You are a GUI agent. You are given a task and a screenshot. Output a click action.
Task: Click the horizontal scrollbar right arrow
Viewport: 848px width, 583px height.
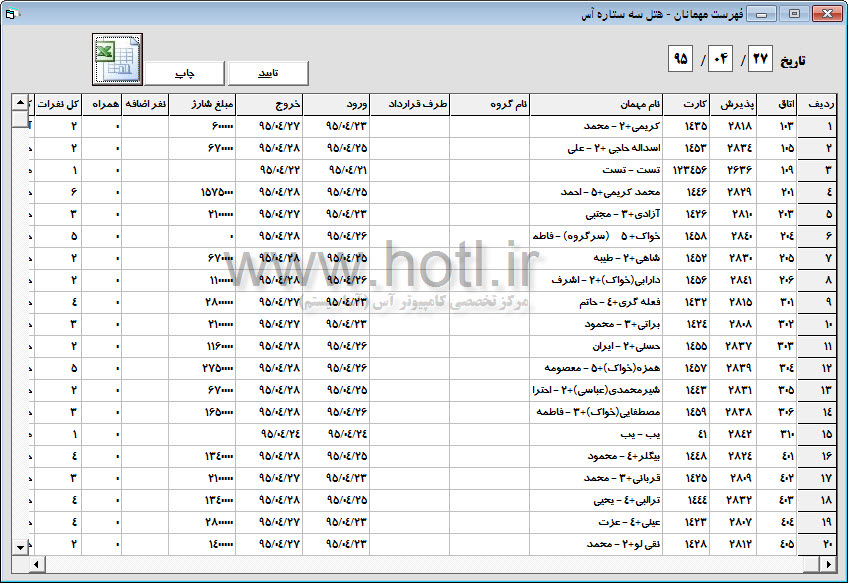828,565
